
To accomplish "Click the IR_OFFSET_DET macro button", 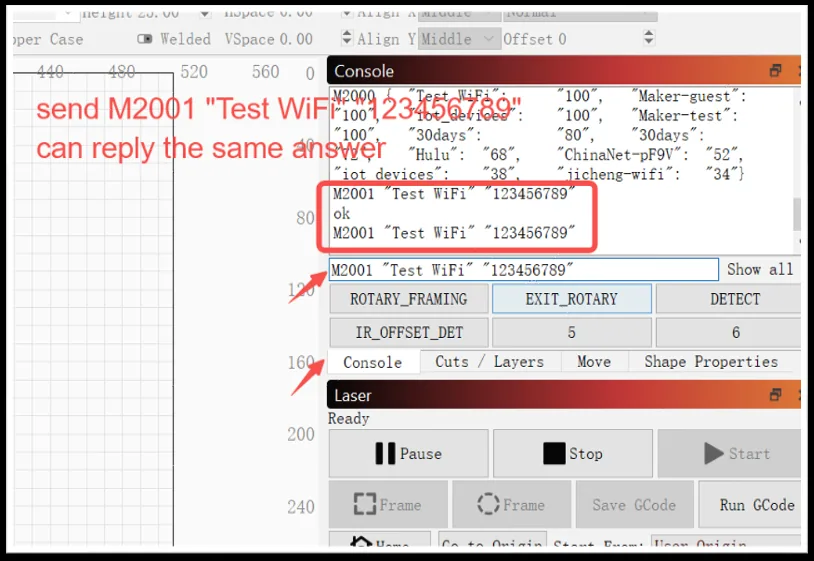I will coord(409,332).
